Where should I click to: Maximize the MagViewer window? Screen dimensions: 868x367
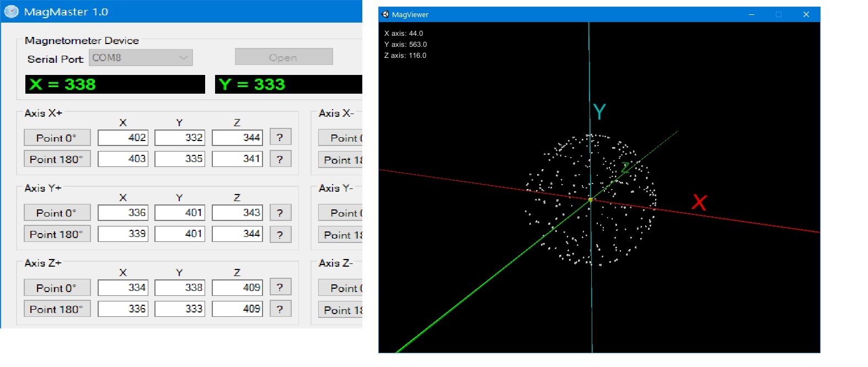click(779, 14)
